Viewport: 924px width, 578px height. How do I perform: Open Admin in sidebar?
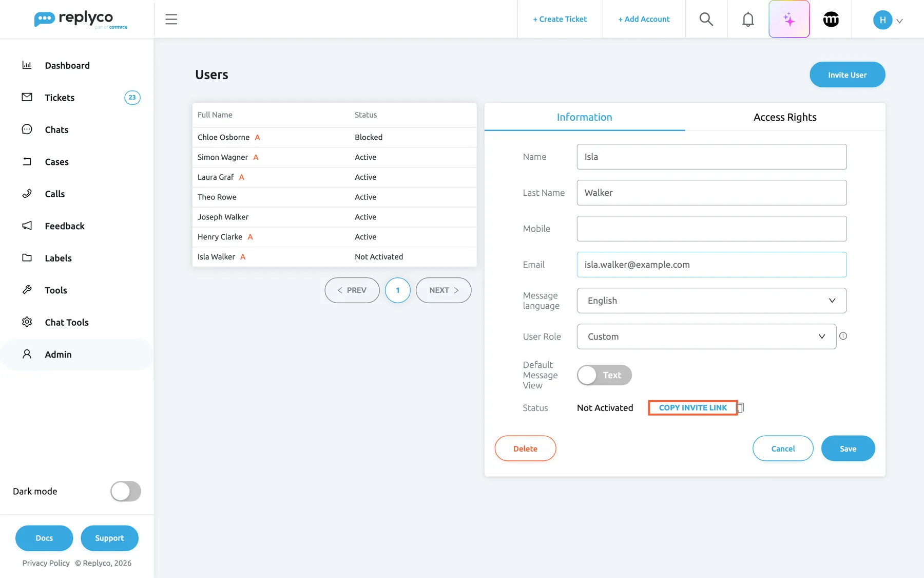tap(77, 355)
